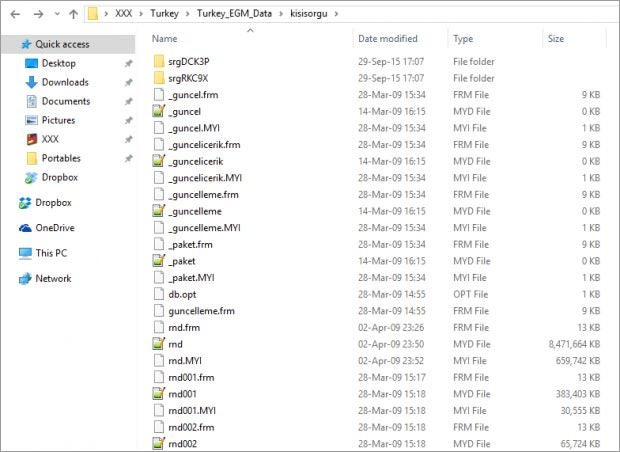The width and height of the screenshot is (620, 452).
Task: Open the Downloads quick access folder
Action: click(64, 82)
